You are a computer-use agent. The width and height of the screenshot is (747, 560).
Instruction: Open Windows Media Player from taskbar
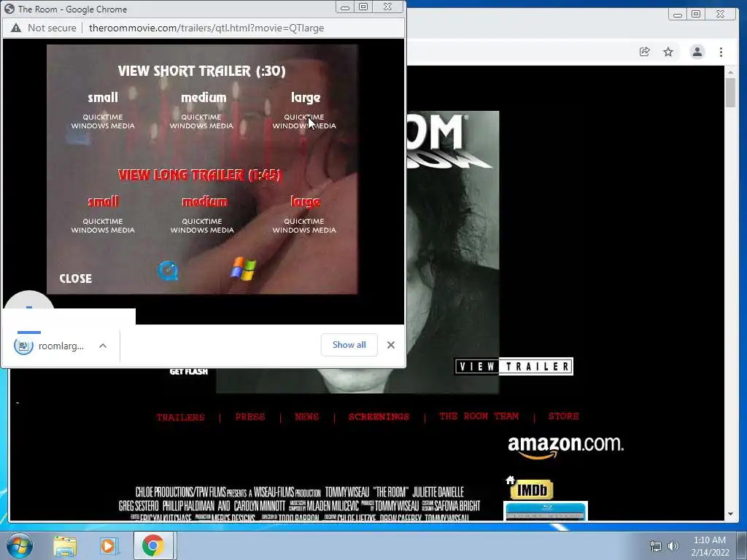click(108, 546)
